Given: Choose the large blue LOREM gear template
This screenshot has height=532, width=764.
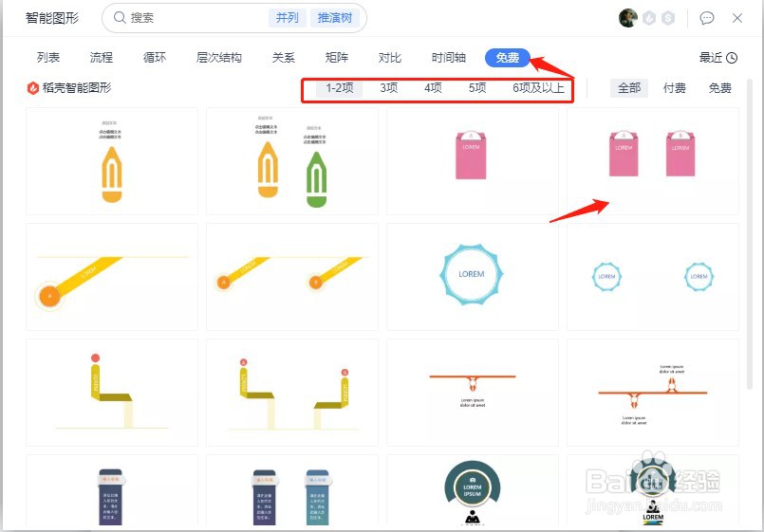Looking at the screenshot, I should click(472, 277).
